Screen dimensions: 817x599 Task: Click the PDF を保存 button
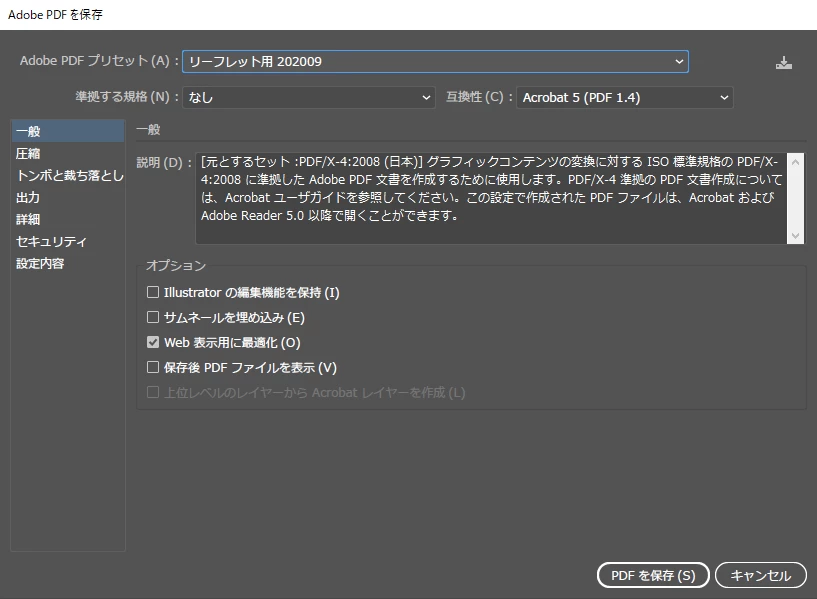[x=653, y=575]
